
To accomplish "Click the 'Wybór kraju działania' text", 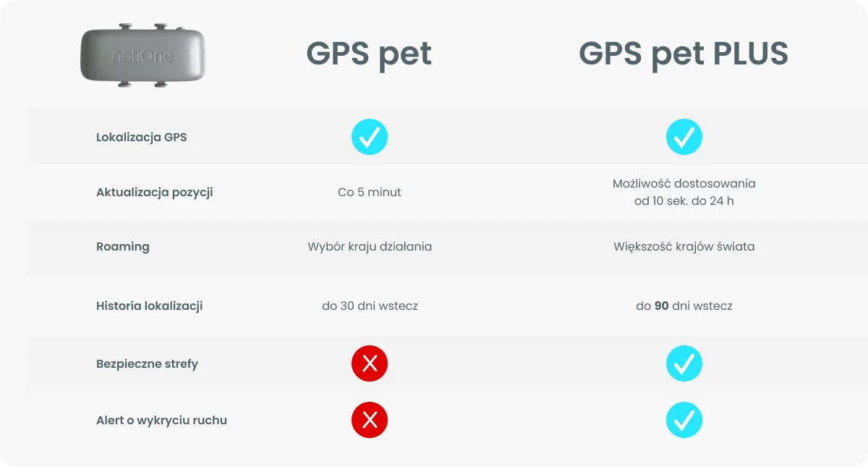I will point(370,246).
